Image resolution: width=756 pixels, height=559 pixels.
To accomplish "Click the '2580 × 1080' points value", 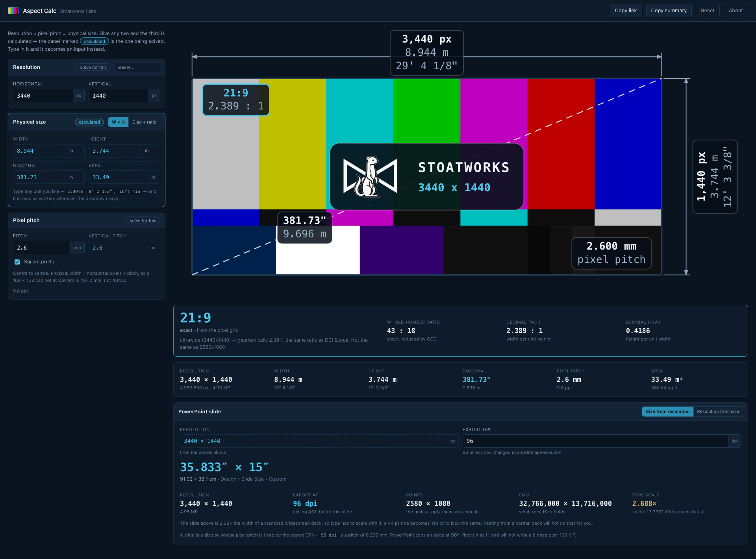I will coord(428,503).
